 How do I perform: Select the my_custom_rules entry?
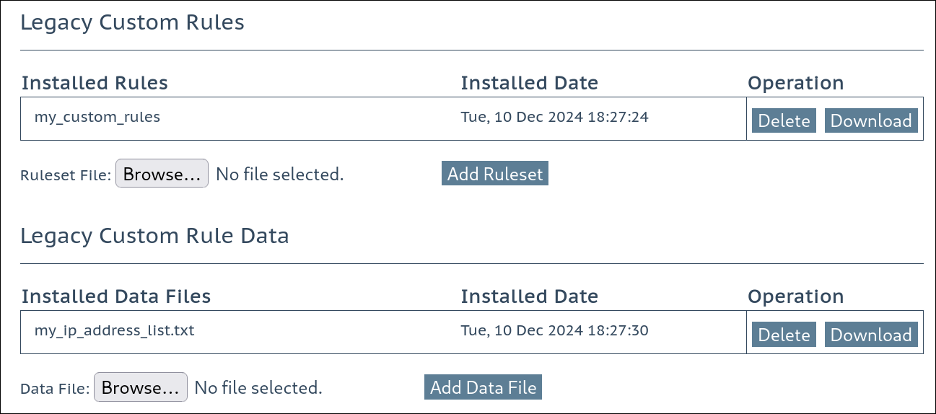tap(97, 117)
